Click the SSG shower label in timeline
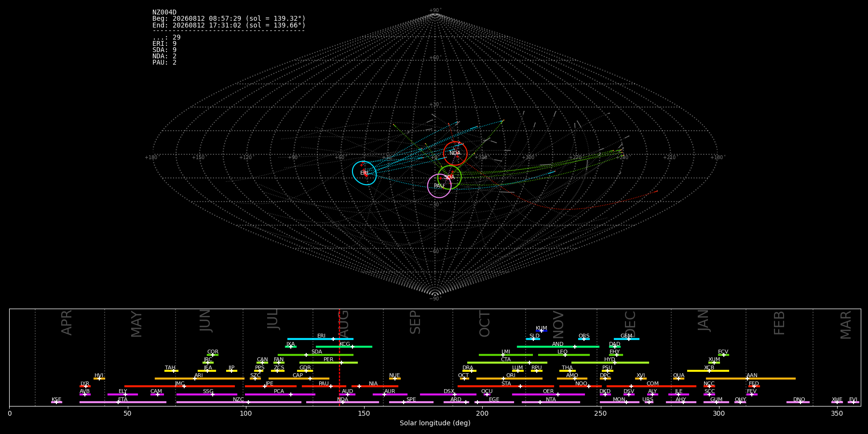The image size is (868, 434). tap(208, 392)
